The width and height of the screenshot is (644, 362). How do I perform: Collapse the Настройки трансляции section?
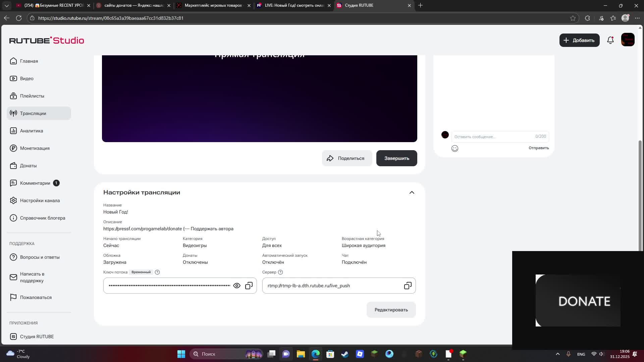(412, 192)
